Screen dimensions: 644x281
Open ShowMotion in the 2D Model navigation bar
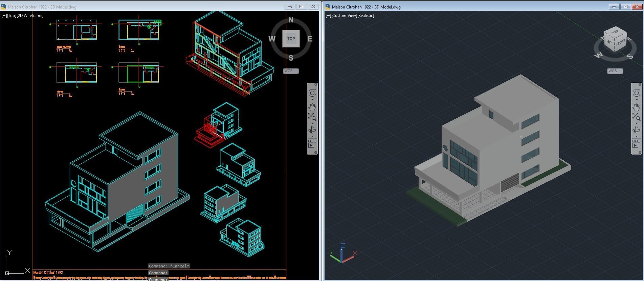click(x=312, y=144)
